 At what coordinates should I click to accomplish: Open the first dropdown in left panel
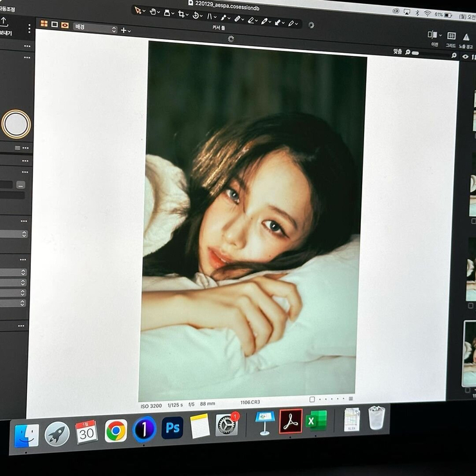[x=13, y=234]
